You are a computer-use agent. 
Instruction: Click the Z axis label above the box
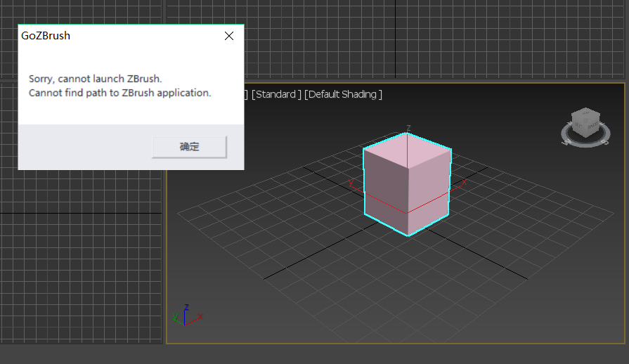(x=408, y=129)
